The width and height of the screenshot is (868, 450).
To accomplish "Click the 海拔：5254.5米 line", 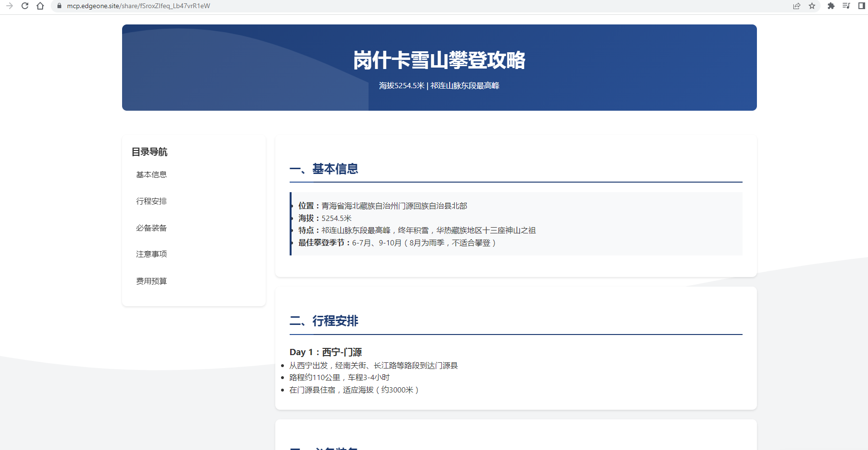I will [x=325, y=219].
